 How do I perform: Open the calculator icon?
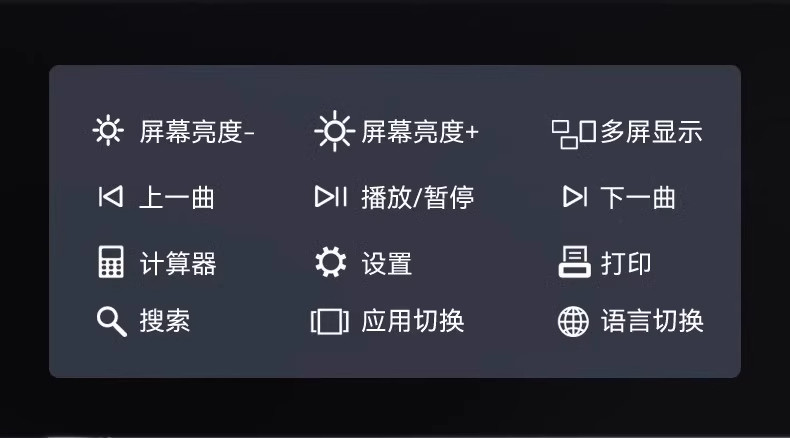111,262
